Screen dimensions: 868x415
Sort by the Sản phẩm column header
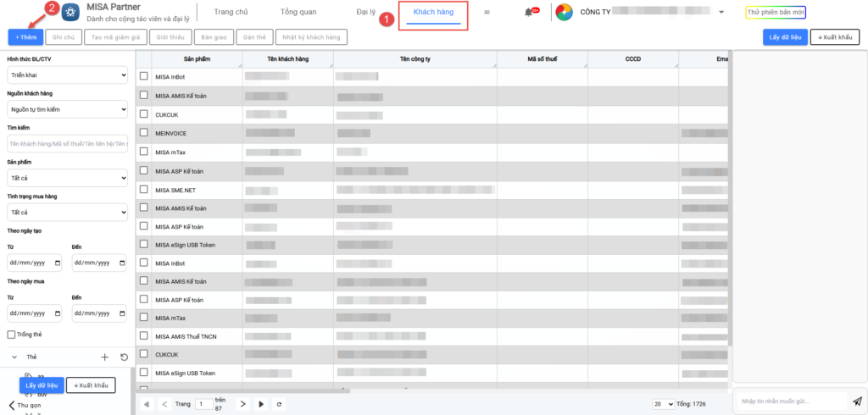click(197, 58)
